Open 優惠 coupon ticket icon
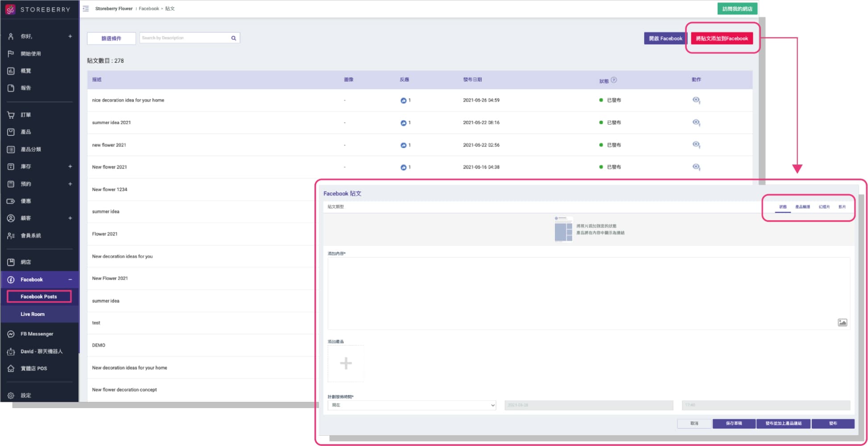The width and height of the screenshot is (868, 446). [x=11, y=201]
